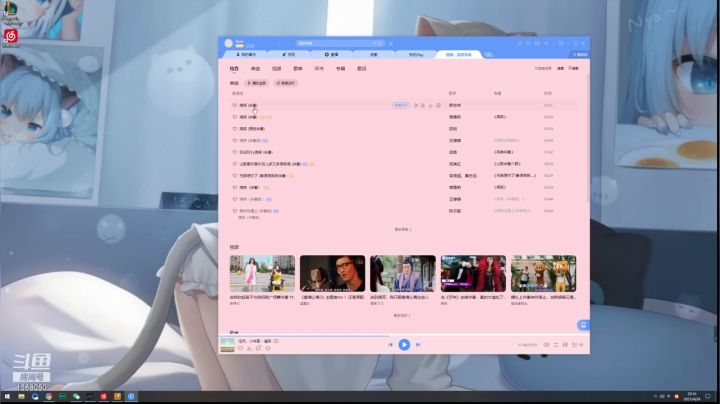Screen dimensions: 720x404
Task: Open the floating phone icon button
Action: tap(583, 325)
